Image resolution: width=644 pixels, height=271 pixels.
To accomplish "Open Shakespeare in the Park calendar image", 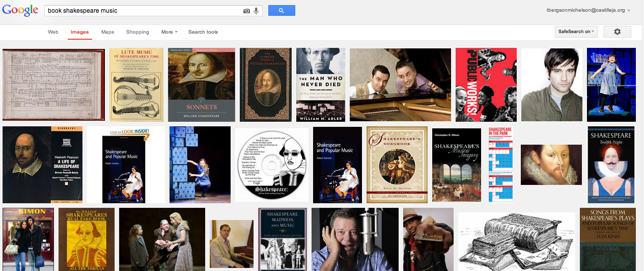I will click(500, 165).
